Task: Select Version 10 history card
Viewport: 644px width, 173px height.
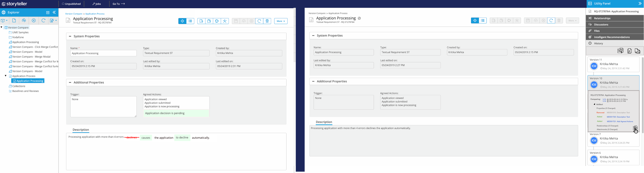Action: [x=613, y=83]
